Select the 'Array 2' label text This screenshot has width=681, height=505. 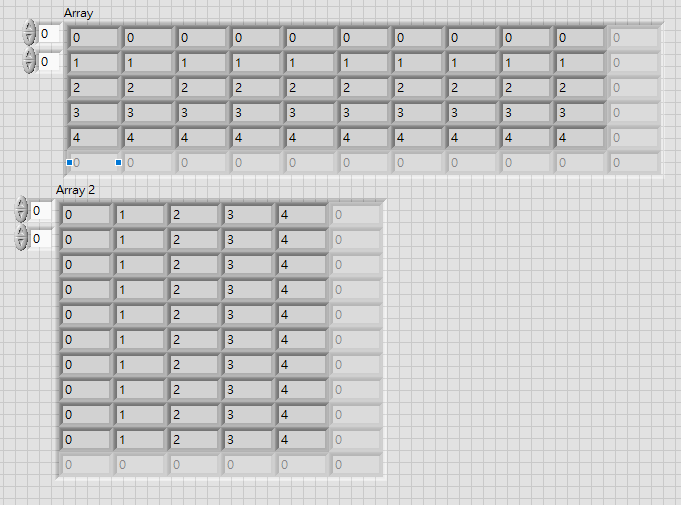pos(75,190)
